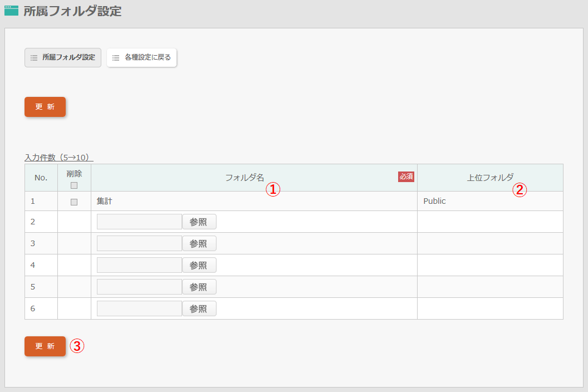Screen dimensions: 588x392
Task: Click 参照 button in row 5
Action: point(199,287)
